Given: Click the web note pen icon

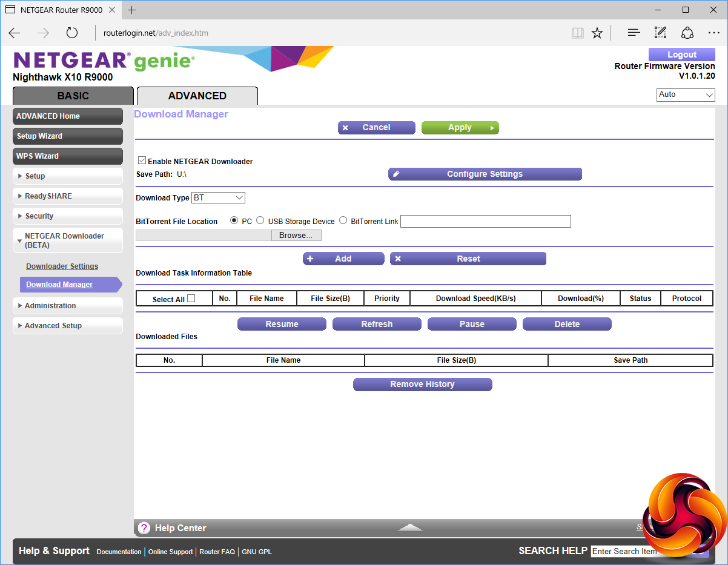Looking at the screenshot, I should point(660,33).
